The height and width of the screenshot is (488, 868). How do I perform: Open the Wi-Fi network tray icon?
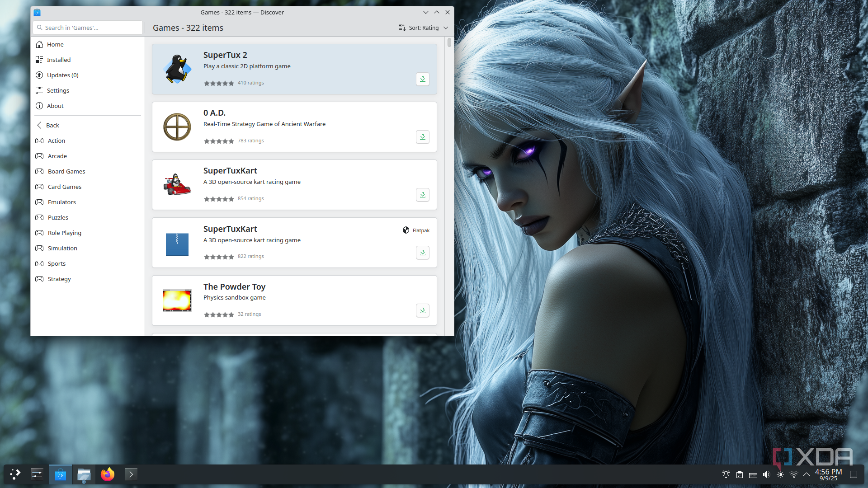click(x=793, y=474)
